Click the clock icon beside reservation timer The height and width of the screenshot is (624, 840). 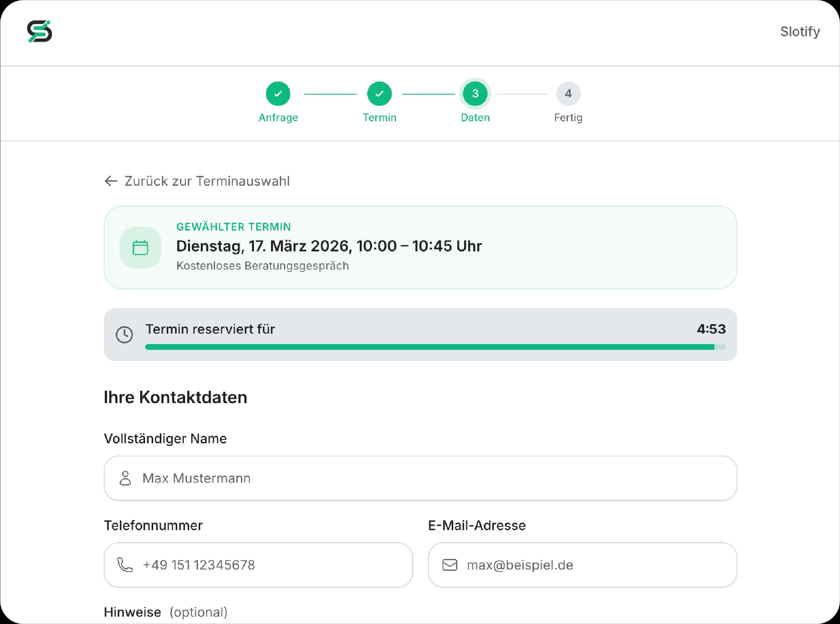(x=124, y=334)
